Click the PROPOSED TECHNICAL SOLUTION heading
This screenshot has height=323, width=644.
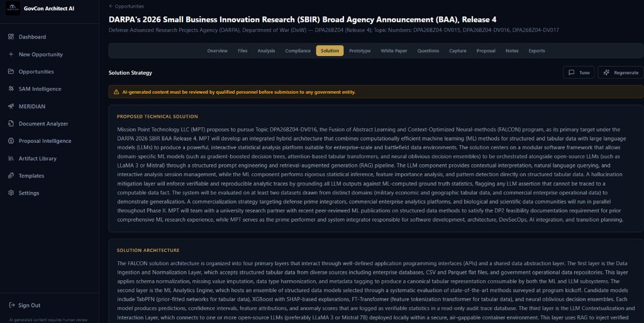(157, 116)
